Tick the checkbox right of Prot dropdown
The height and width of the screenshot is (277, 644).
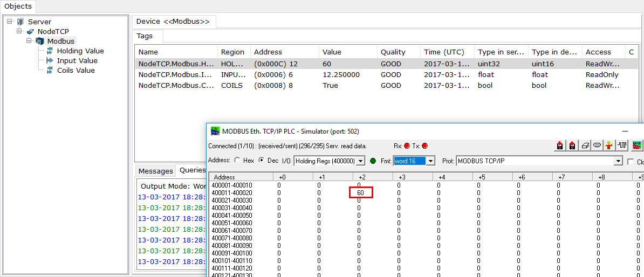click(631, 161)
